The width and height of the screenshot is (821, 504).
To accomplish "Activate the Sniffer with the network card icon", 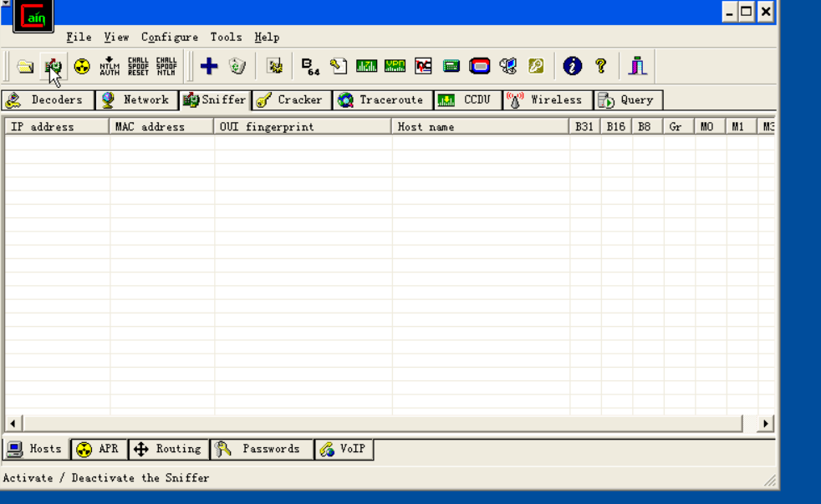I will [x=53, y=67].
